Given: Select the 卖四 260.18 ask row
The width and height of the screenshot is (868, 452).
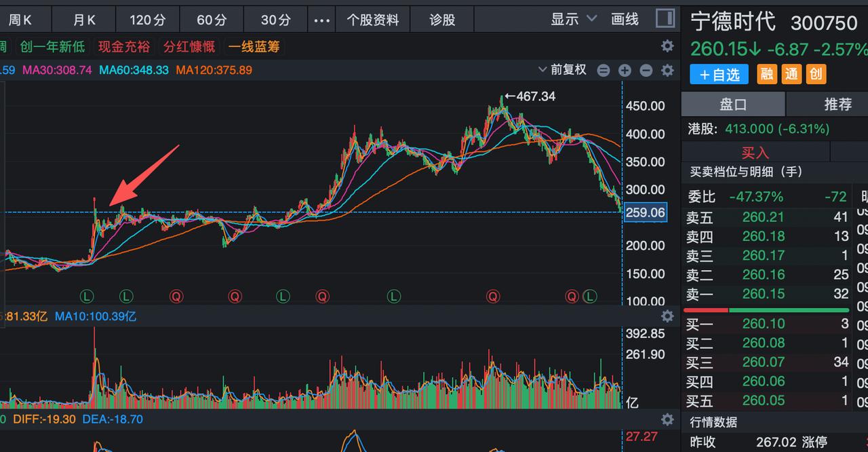Looking at the screenshot, I should coord(766,236).
